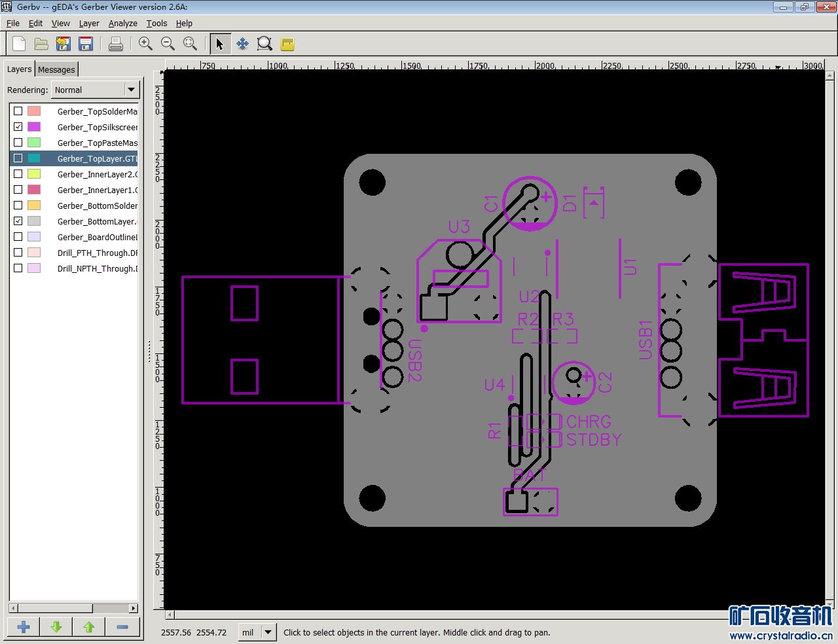Viewport: 838px width, 644px height.
Task: Open the View menu
Action: click(x=61, y=23)
